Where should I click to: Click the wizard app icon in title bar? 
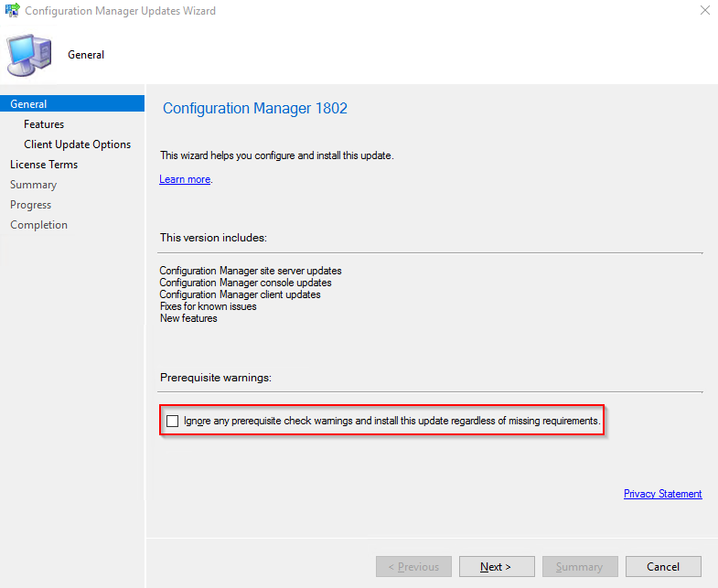(13, 10)
